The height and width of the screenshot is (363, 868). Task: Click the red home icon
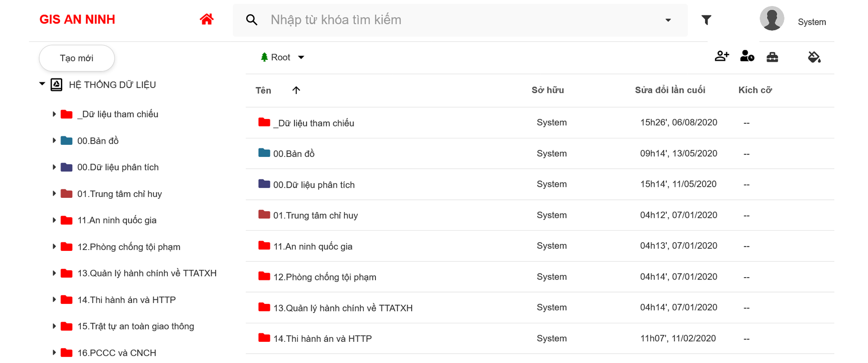coord(207,19)
